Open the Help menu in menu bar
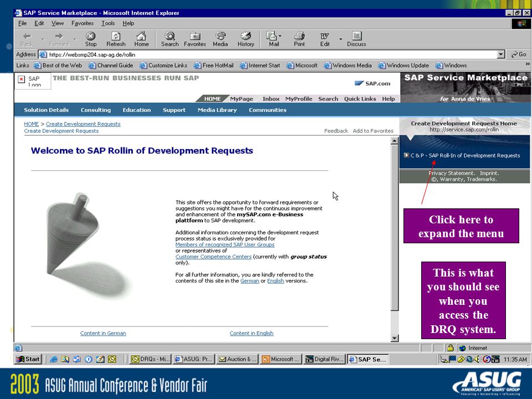 point(128,23)
